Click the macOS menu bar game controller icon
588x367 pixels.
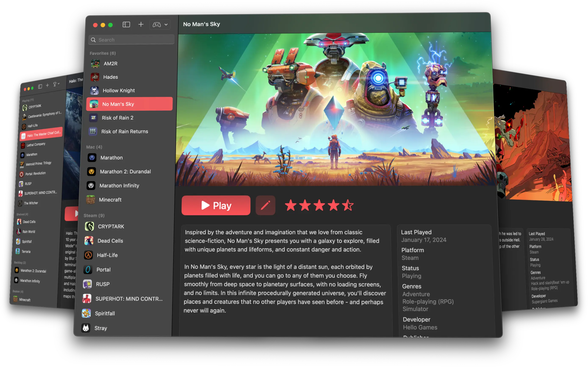pos(157,25)
